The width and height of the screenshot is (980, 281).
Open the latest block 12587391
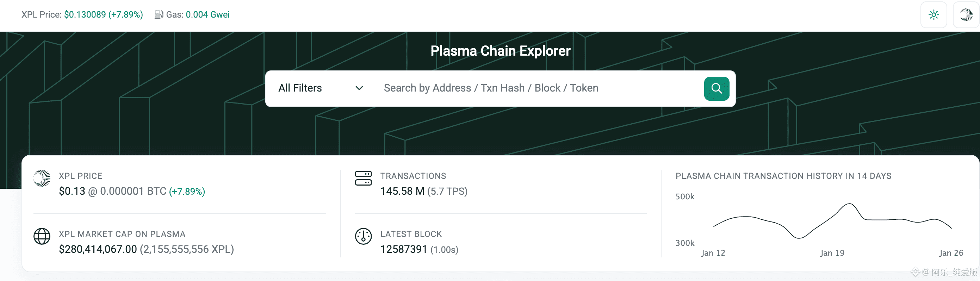[x=404, y=249]
